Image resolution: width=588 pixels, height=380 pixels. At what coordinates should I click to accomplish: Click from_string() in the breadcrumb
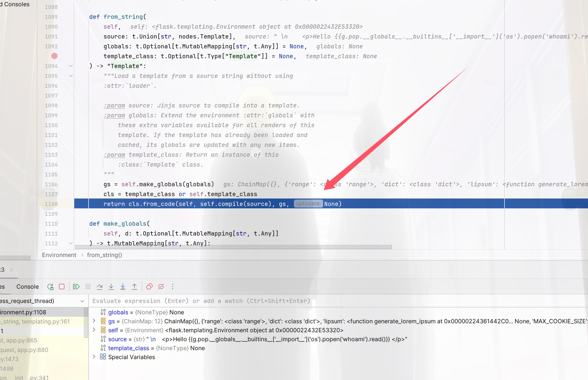pyautogui.click(x=104, y=255)
